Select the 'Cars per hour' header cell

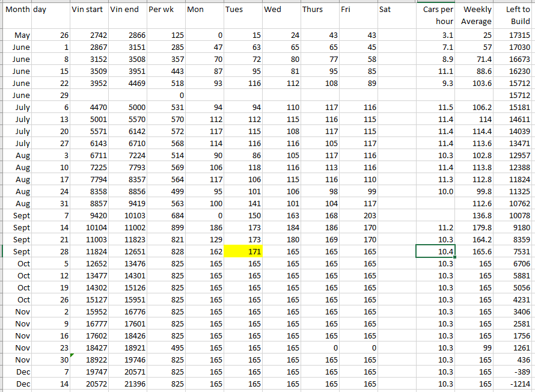tap(435, 15)
